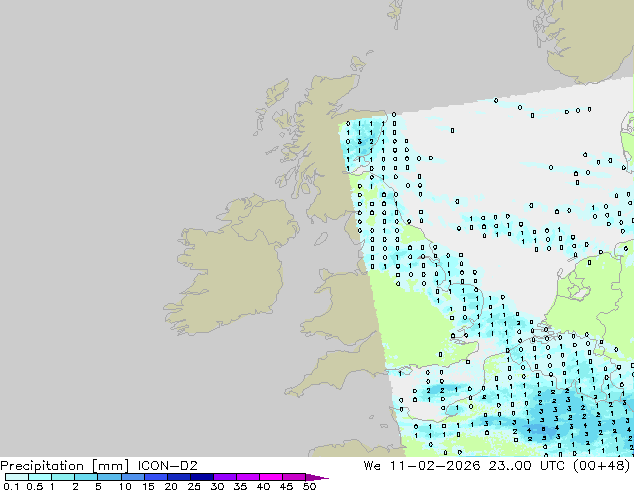Viewport: 634px width, 490px height.
Task: Click the over-50 mm arrow tip of legend
Action: (x=317, y=477)
